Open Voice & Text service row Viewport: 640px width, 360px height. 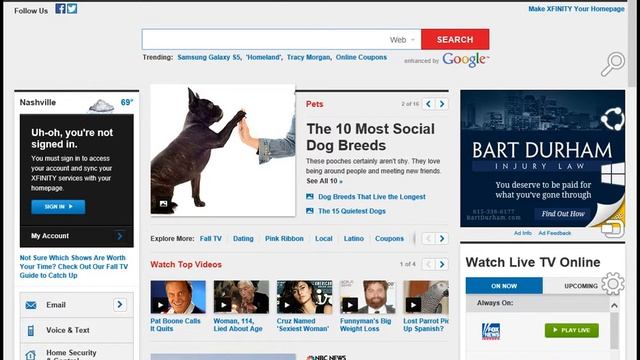pos(77,330)
